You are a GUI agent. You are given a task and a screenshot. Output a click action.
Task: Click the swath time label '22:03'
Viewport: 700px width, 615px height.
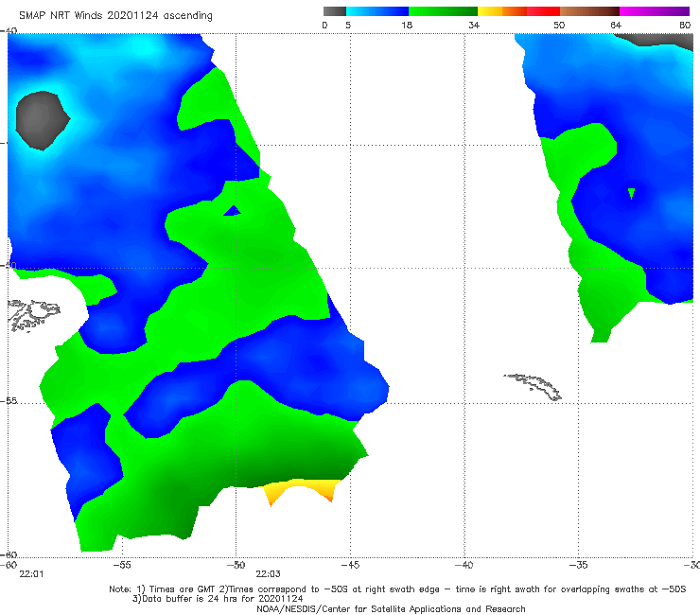pos(269,574)
